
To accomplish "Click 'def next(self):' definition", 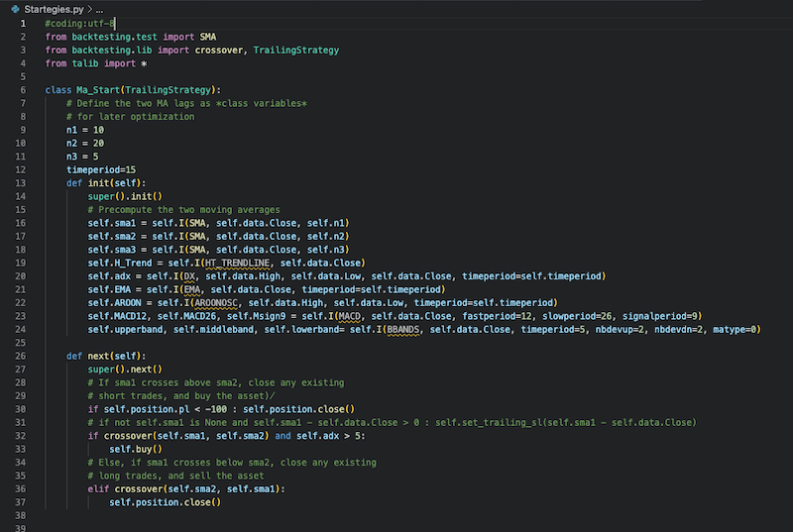I will point(106,356).
